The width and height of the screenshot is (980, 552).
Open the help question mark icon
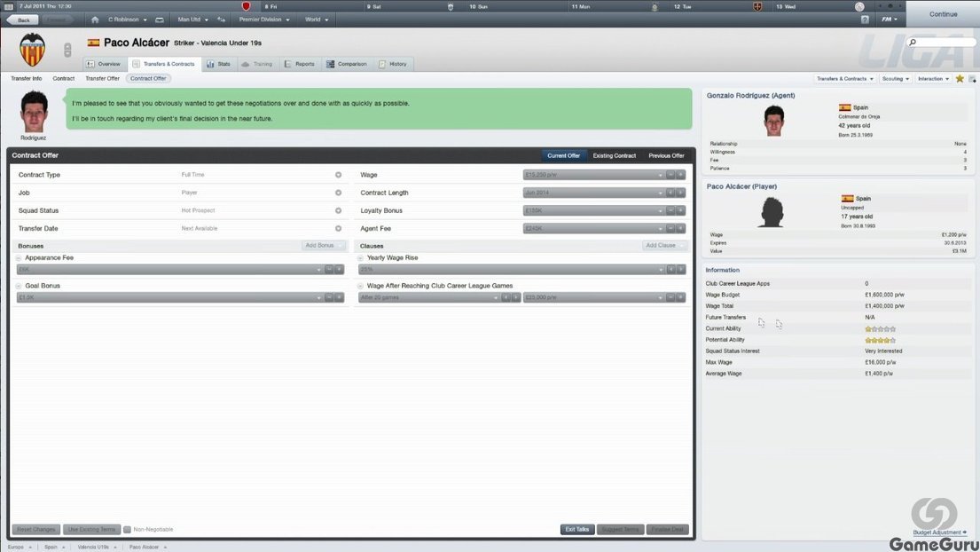coord(865,20)
